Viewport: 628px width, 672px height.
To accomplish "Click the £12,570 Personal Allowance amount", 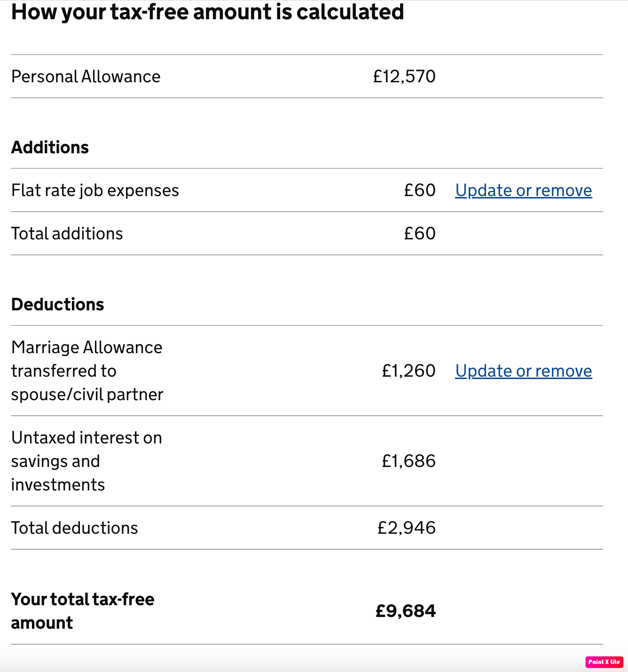I will (404, 77).
